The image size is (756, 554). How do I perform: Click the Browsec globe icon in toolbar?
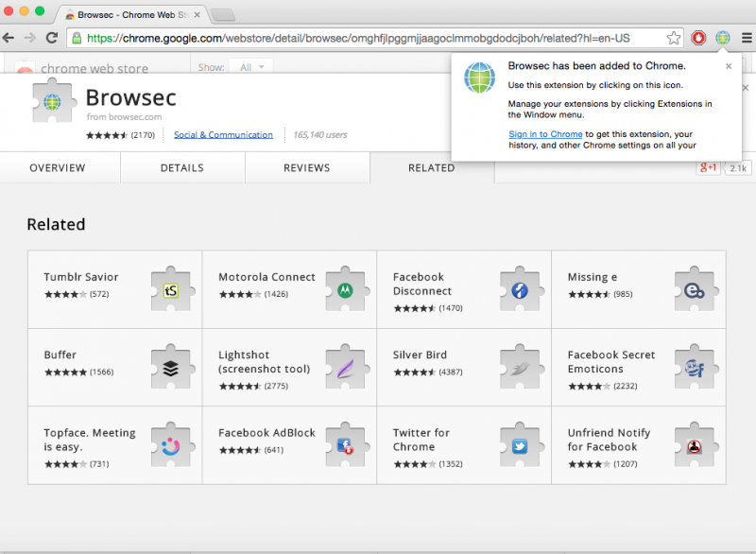click(722, 38)
